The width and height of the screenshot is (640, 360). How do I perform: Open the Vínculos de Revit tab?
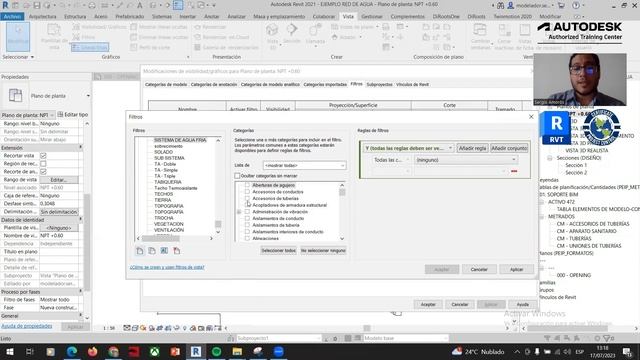pyautogui.click(x=412, y=84)
